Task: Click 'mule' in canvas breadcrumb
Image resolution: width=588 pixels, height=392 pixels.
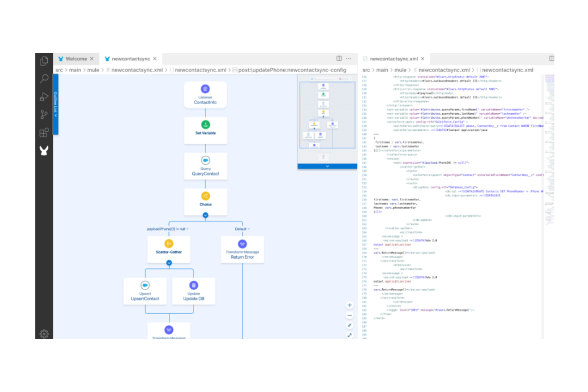Action: 93,70
